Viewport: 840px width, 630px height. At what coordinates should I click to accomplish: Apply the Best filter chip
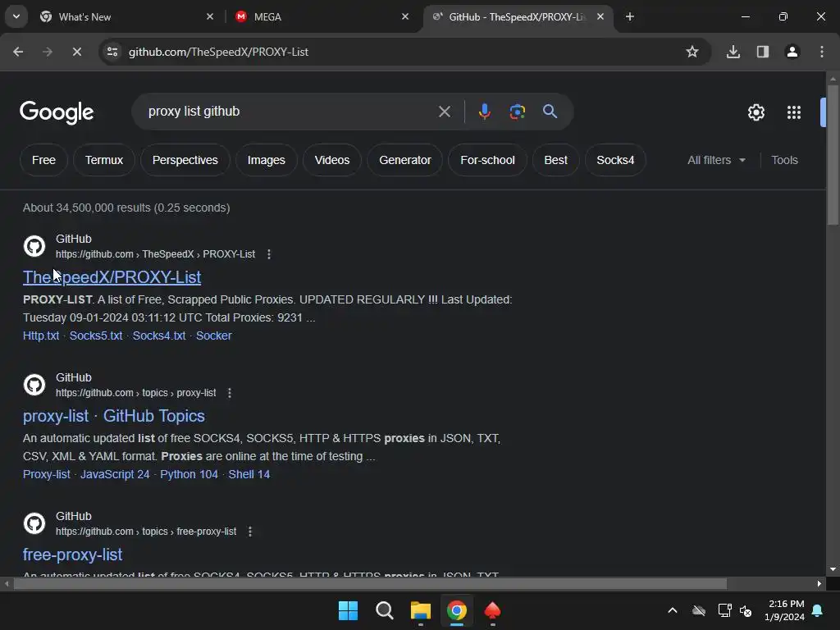coord(555,160)
